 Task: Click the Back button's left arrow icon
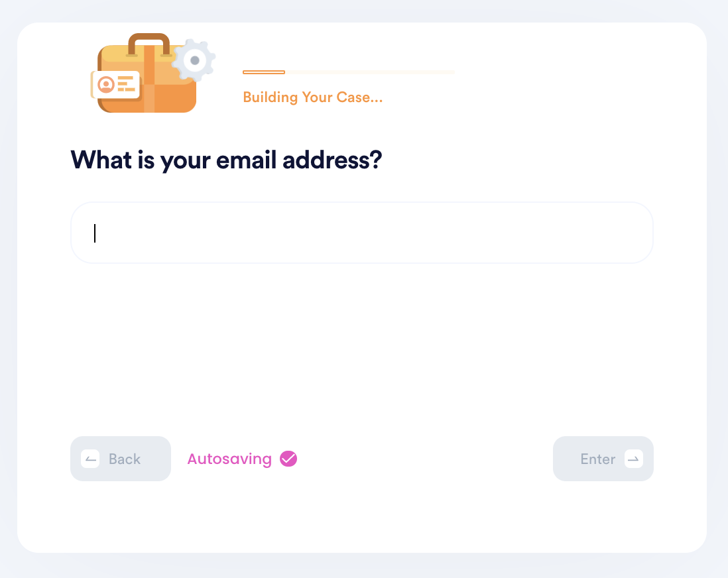pyautogui.click(x=90, y=459)
